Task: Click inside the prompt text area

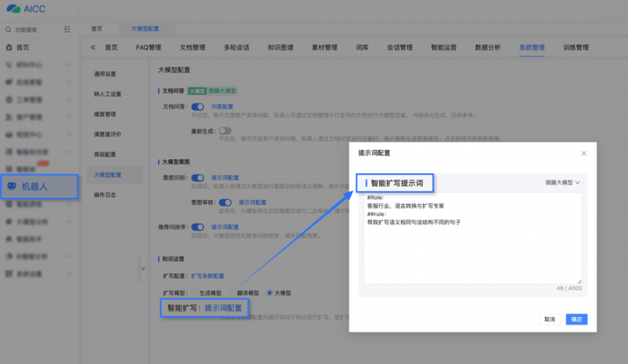Action: (x=472, y=251)
